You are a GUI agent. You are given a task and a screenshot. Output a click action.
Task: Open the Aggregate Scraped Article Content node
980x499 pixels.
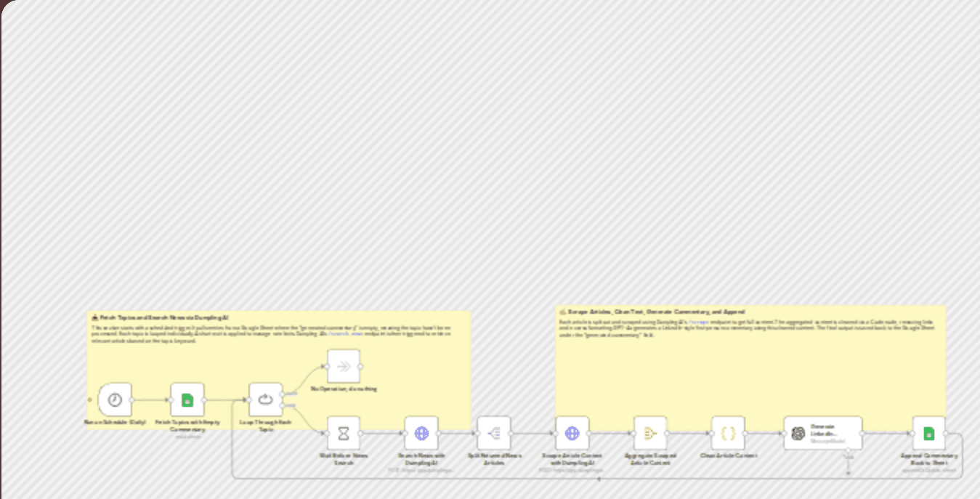(x=650, y=433)
